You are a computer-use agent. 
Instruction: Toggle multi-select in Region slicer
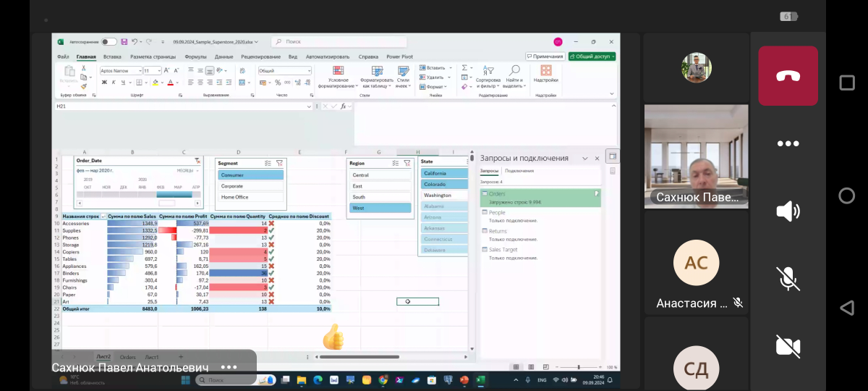pyautogui.click(x=396, y=163)
